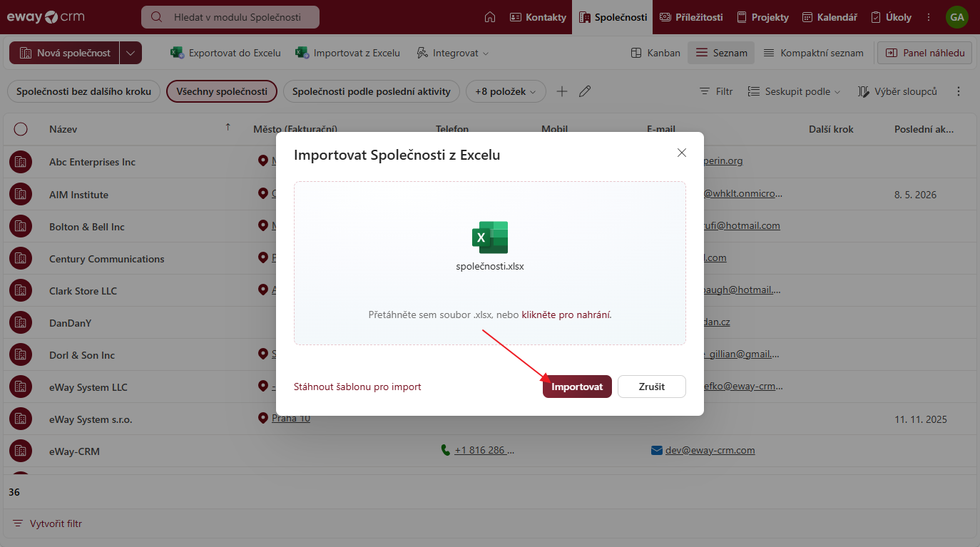
Task: Call the +1 816 286 phone number link
Action: click(x=484, y=450)
